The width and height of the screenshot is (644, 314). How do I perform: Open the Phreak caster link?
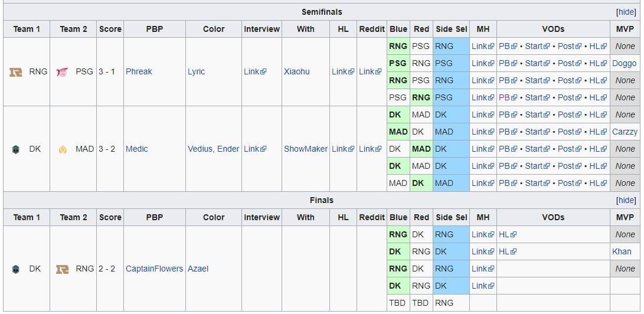click(x=139, y=71)
